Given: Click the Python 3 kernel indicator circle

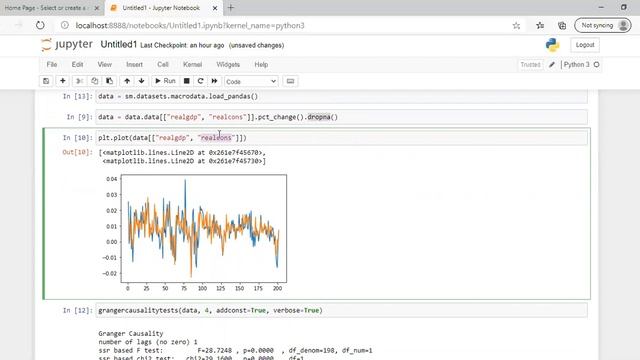Looking at the screenshot, I should [596, 64].
